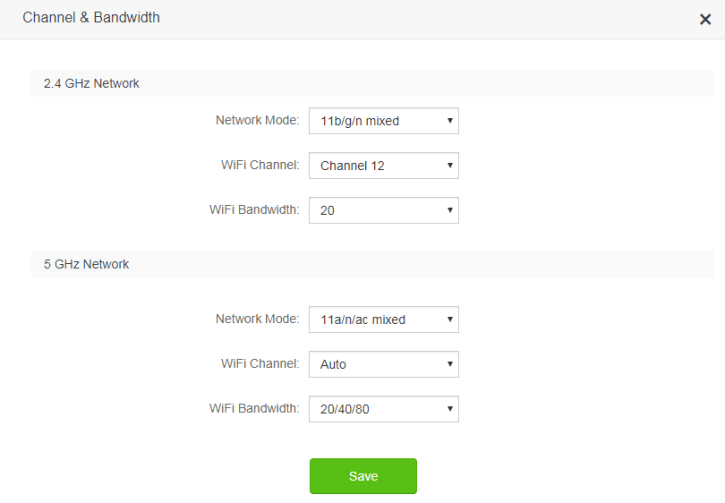
Task: Click the green Save button
Action: pyautogui.click(x=363, y=476)
